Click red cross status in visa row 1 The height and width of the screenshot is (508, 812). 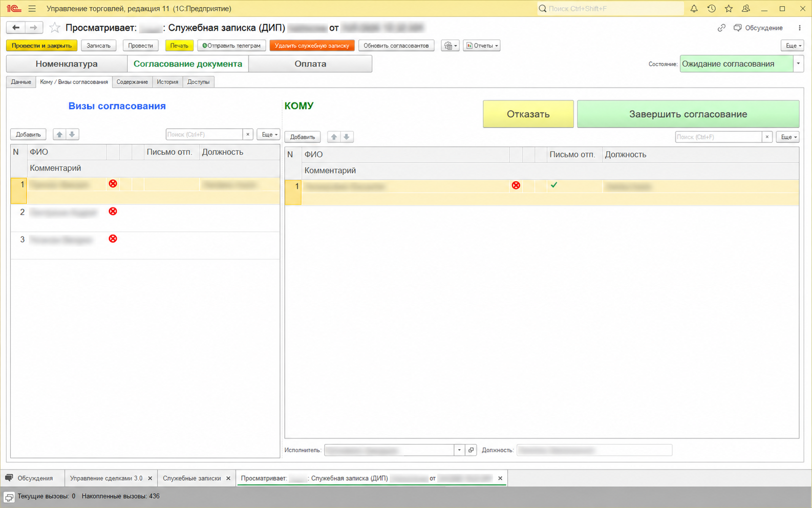tap(113, 183)
